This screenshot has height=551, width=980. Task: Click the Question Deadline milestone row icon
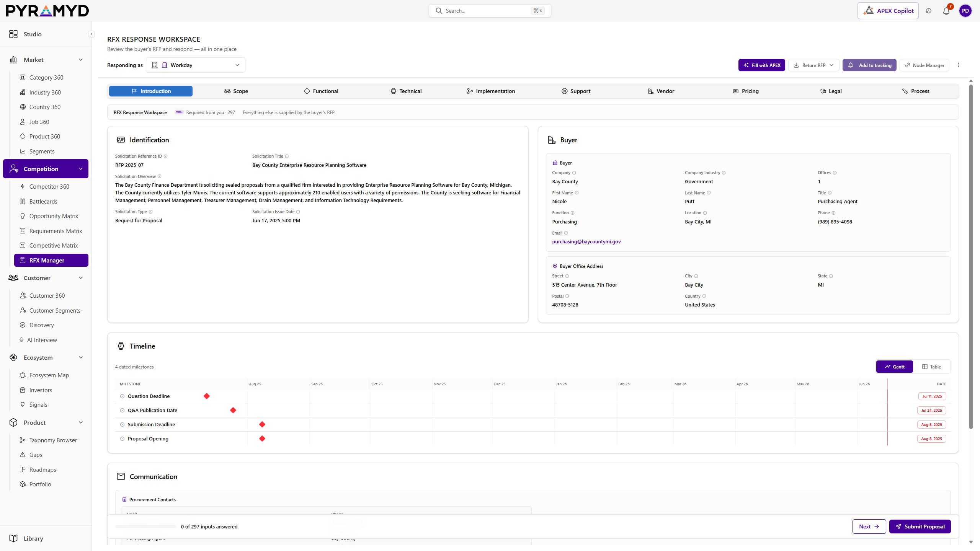[x=122, y=396]
